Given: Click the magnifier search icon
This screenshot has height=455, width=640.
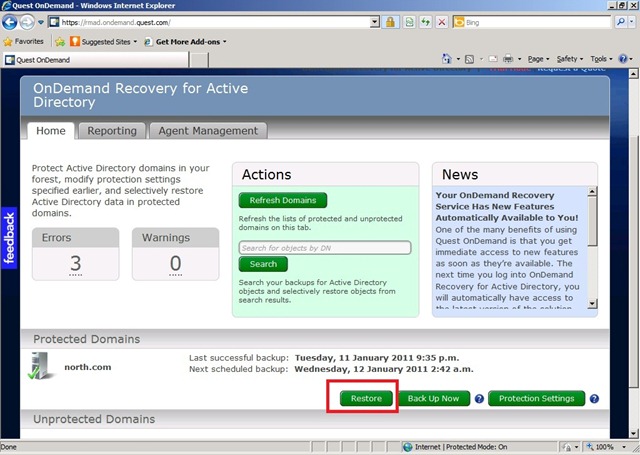Looking at the screenshot, I should coord(621,22).
